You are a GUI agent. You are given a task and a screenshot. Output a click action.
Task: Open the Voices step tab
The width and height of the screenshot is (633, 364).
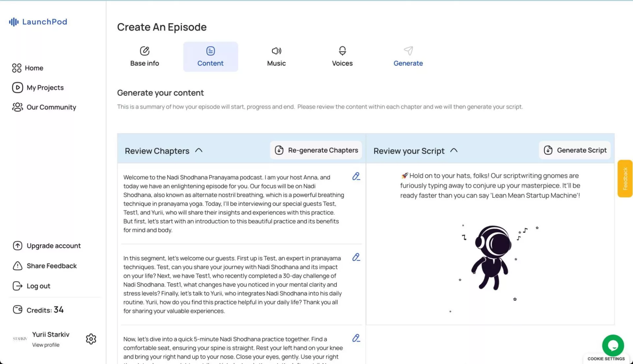[342, 57]
